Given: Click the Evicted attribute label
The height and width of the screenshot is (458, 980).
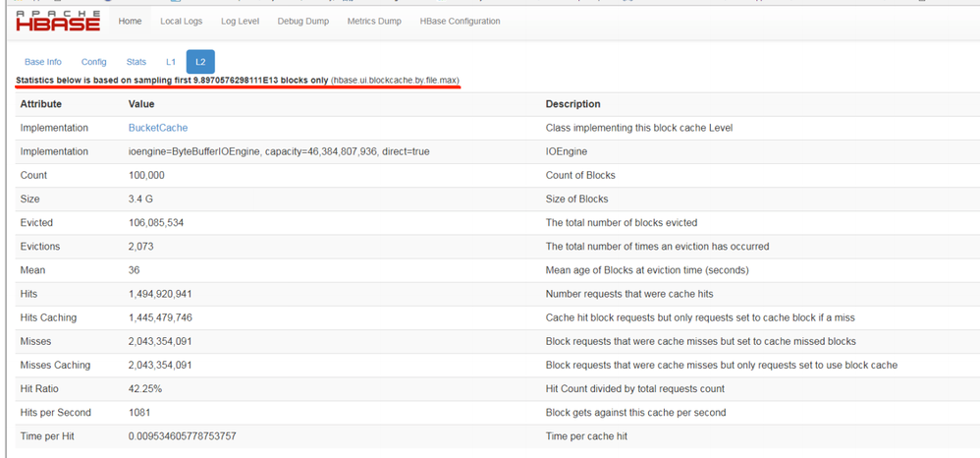Looking at the screenshot, I should 37,223.
